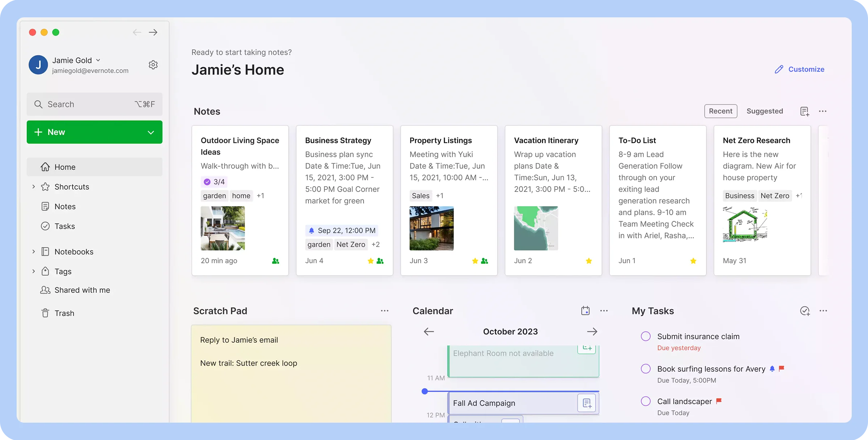868x440 pixels.
Task: Click the Due yesterday label
Action: click(x=679, y=348)
